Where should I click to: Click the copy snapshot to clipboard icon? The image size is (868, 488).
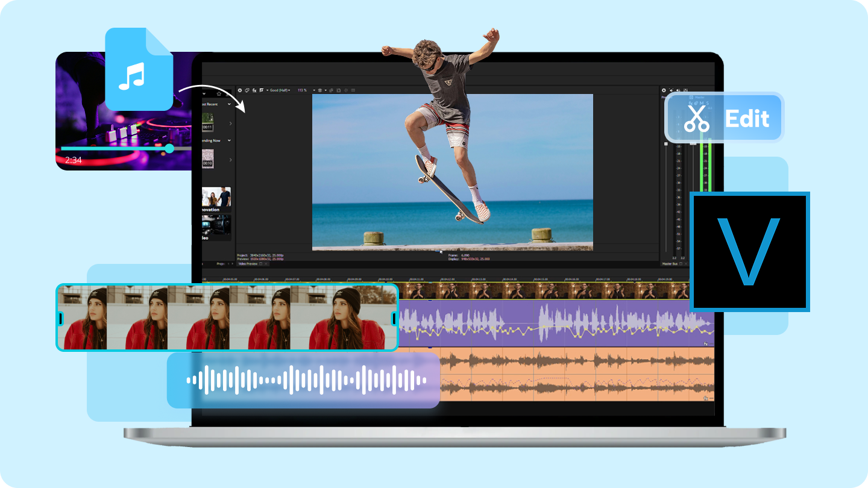click(x=332, y=90)
